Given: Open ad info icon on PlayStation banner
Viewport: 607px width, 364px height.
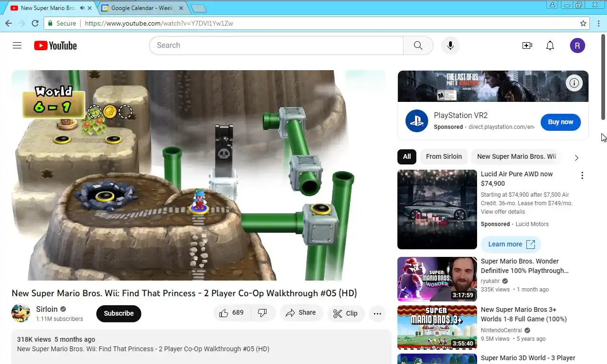Looking at the screenshot, I should tap(574, 83).
